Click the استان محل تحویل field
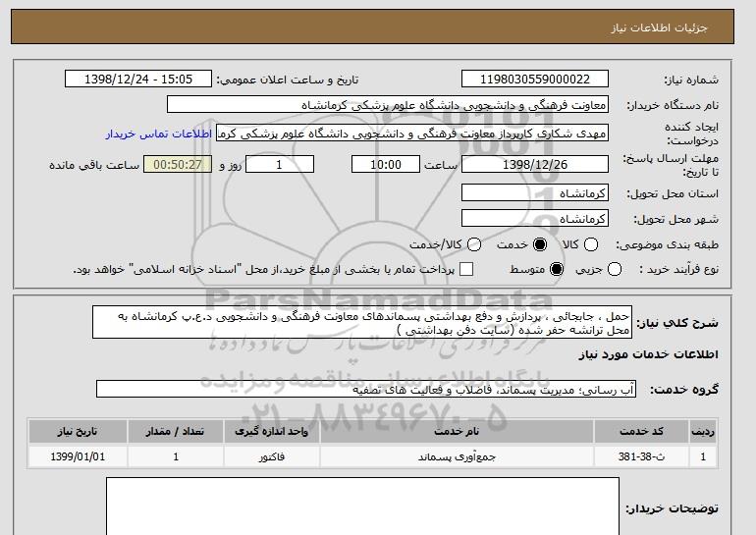This screenshot has height=535, width=756. pyautogui.click(x=535, y=192)
